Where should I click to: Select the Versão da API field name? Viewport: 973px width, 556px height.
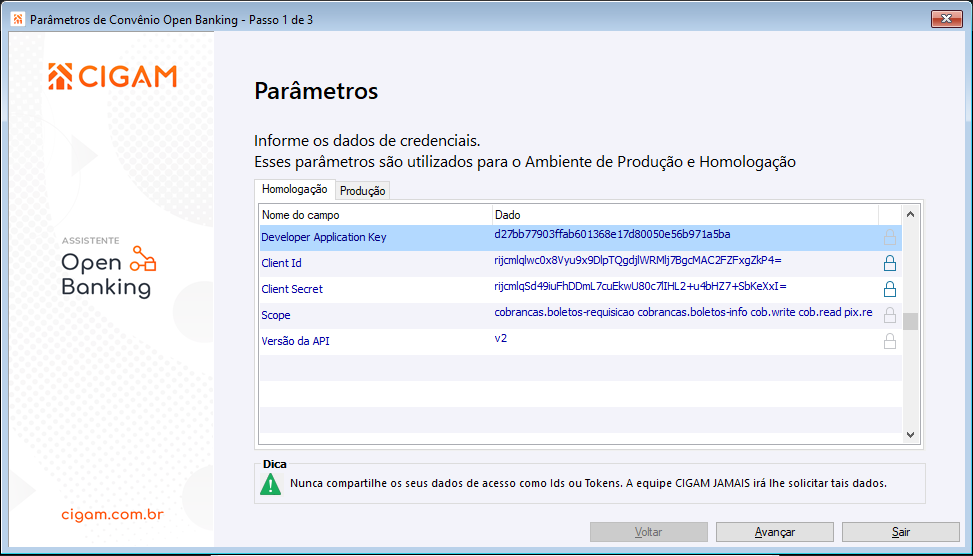point(295,341)
